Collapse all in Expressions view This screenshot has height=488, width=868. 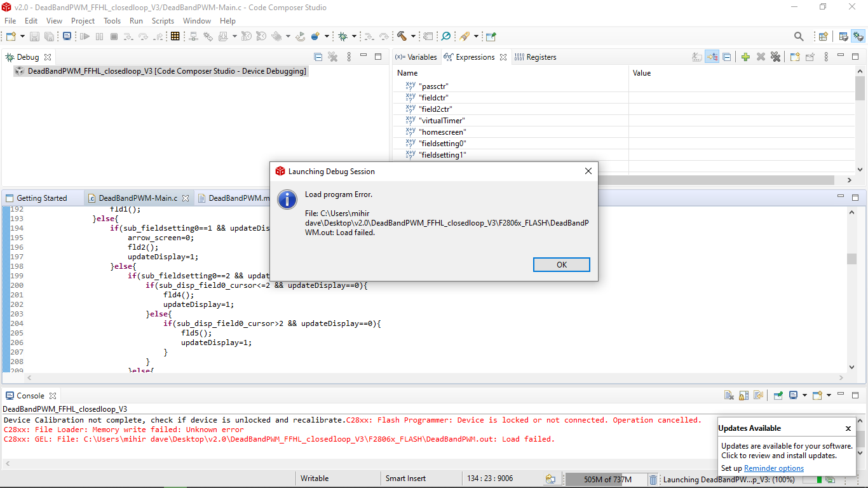727,57
